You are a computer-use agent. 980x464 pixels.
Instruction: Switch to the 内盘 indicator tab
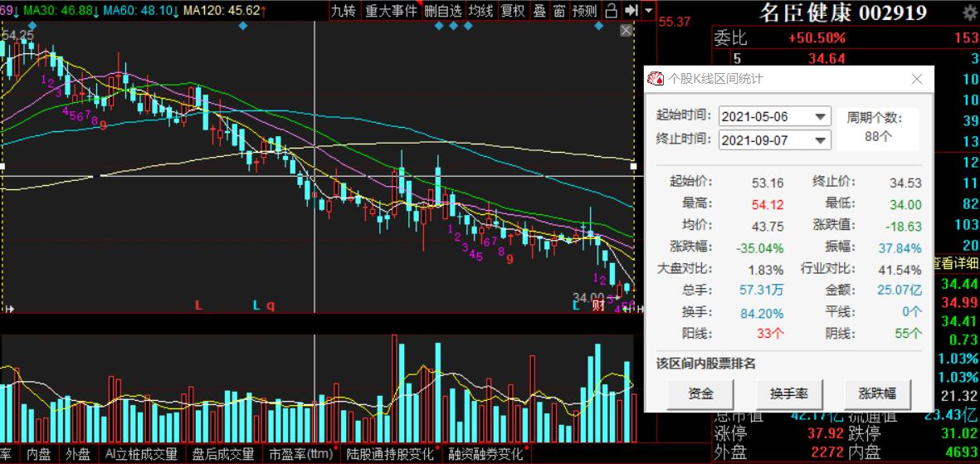click(x=38, y=455)
